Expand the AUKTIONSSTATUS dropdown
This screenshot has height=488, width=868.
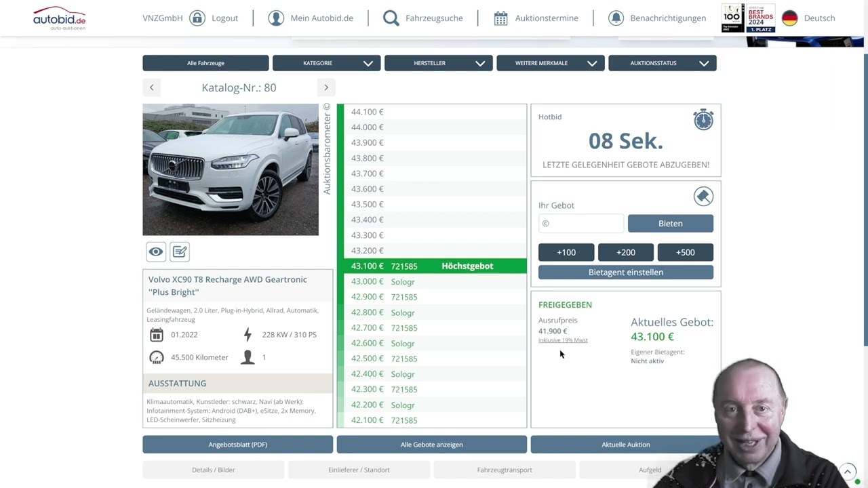point(663,63)
